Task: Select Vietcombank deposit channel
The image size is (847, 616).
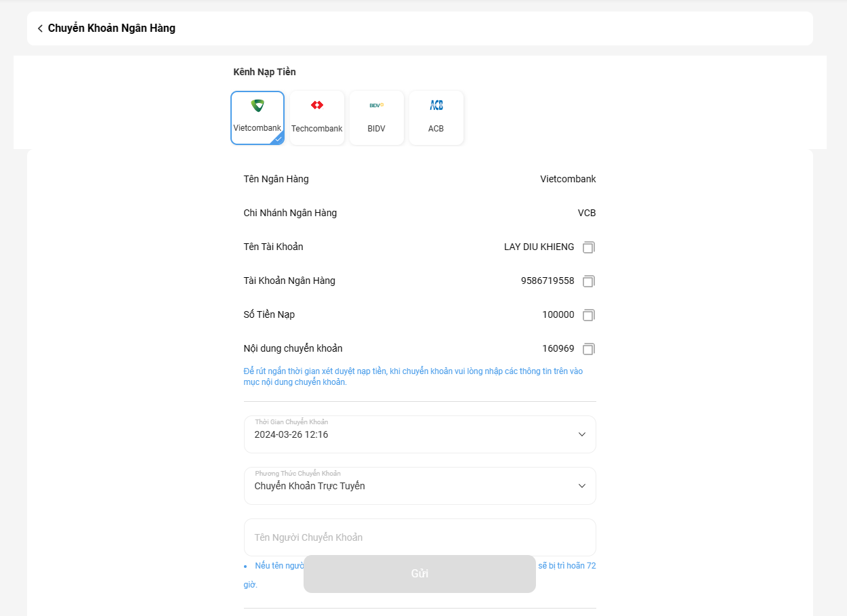Action: click(257, 118)
